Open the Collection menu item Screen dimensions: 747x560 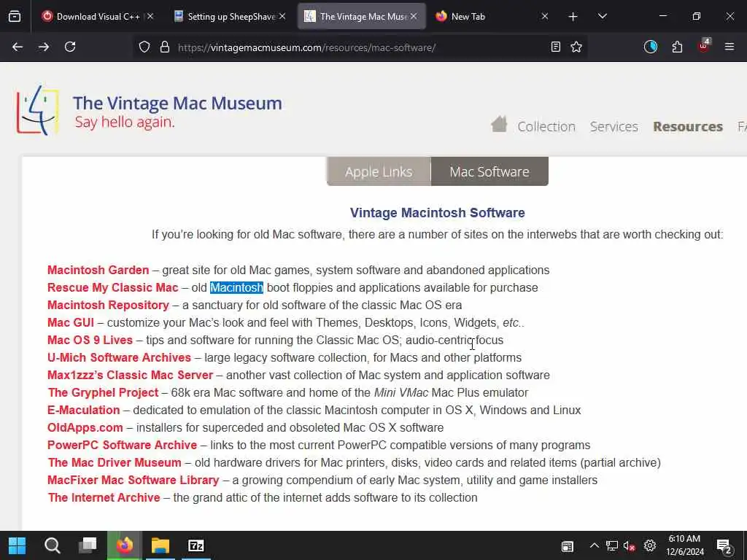pyautogui.click(x=546, y=127)
